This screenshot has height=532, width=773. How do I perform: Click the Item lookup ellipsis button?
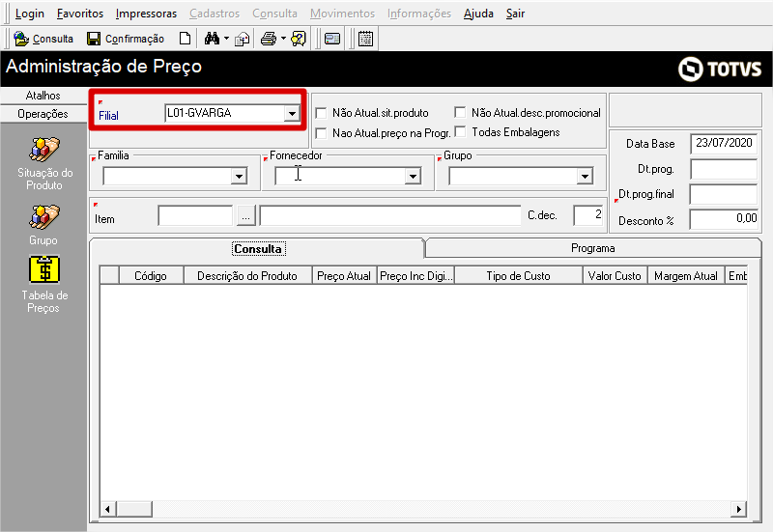(x=246, y=215)
